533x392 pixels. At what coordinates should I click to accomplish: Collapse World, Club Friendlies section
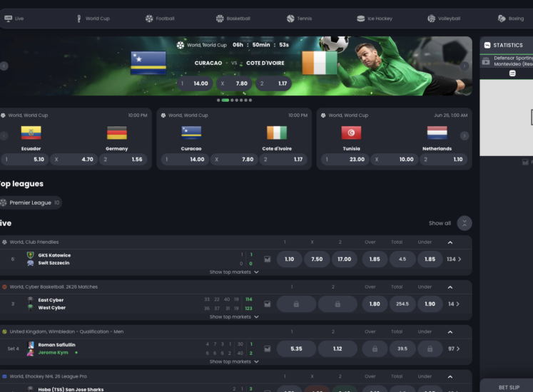tap(450, 242)
